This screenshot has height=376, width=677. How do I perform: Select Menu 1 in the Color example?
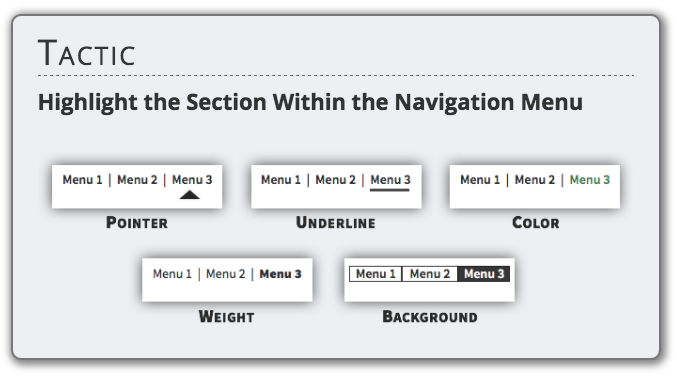(480, 180)
